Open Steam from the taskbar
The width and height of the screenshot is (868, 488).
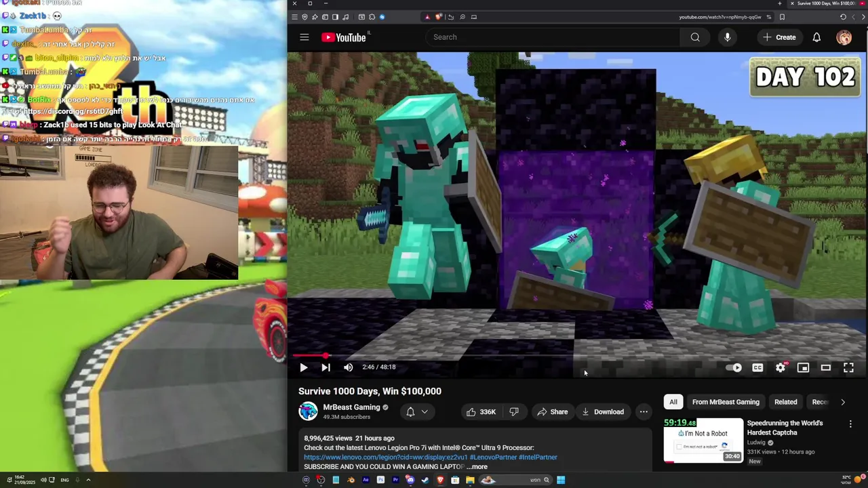click(425, 480)
